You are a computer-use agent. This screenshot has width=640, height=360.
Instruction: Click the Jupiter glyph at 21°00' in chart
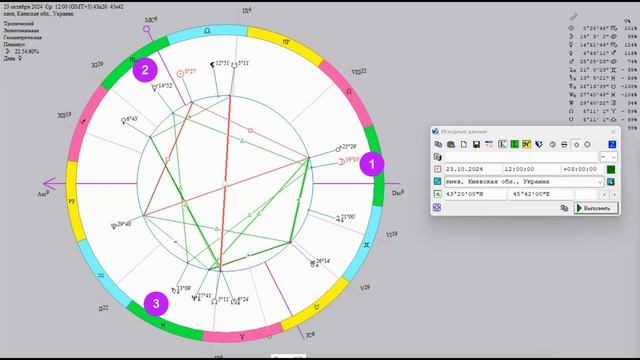coord(338,219)
